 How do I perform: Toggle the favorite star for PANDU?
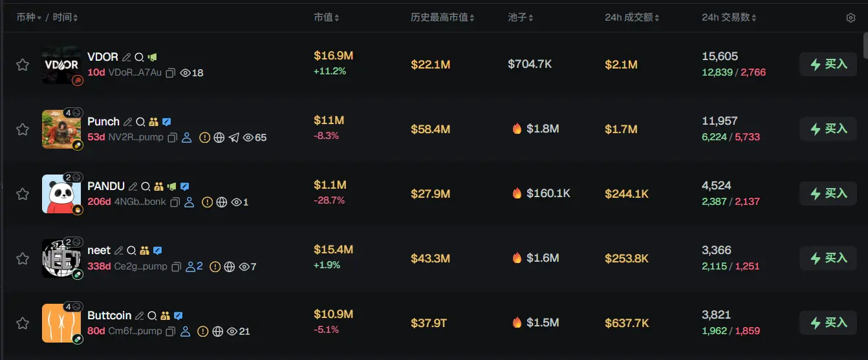pyautogui.click(x=23, y=194)
